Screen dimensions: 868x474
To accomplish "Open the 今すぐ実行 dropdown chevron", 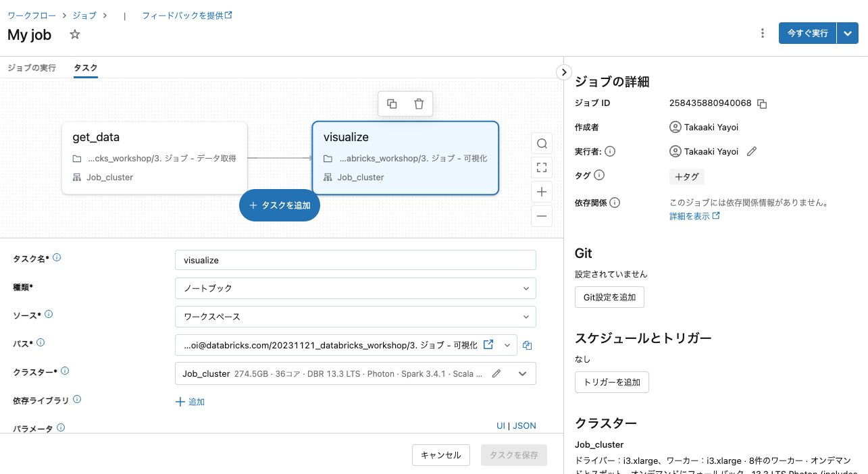I will (x=848, y=32).
